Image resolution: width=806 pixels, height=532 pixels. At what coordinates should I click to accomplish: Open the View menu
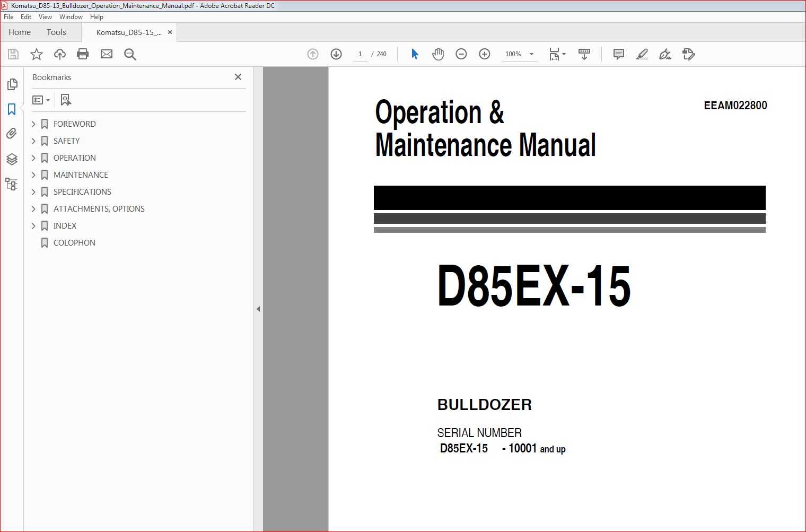(x=45, y=17)
